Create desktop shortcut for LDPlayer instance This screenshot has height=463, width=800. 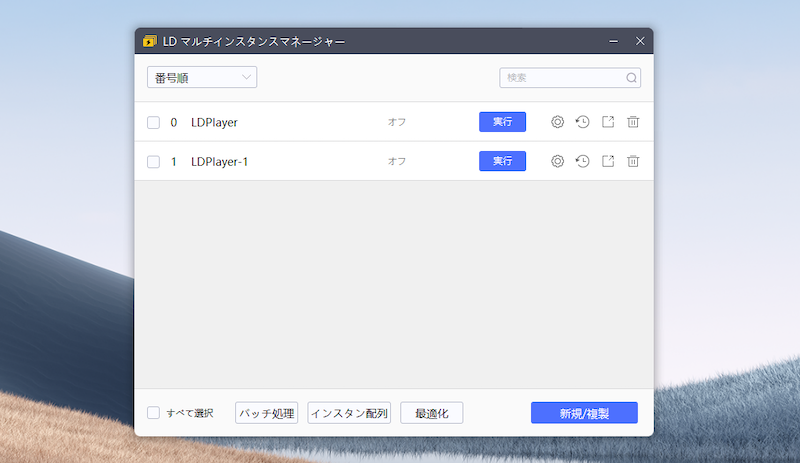click(x=608, y=122)
